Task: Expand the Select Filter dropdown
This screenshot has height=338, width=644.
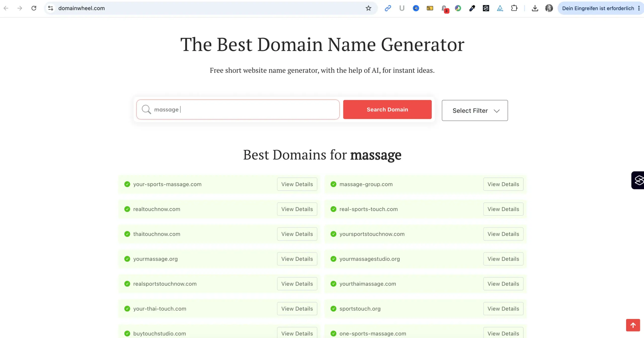Action: click(475, 110)
